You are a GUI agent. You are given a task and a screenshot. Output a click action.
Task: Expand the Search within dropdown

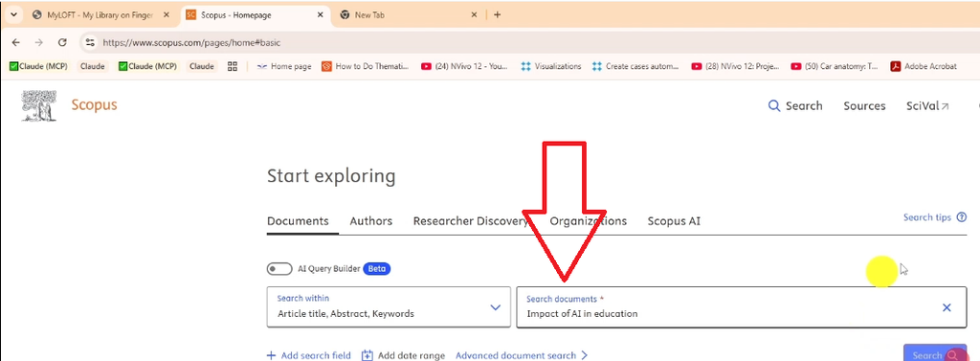pyautogui.click(x=389, y=307)
